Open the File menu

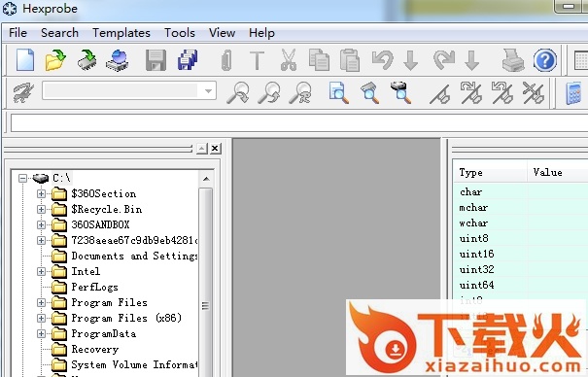pos(17,33)
